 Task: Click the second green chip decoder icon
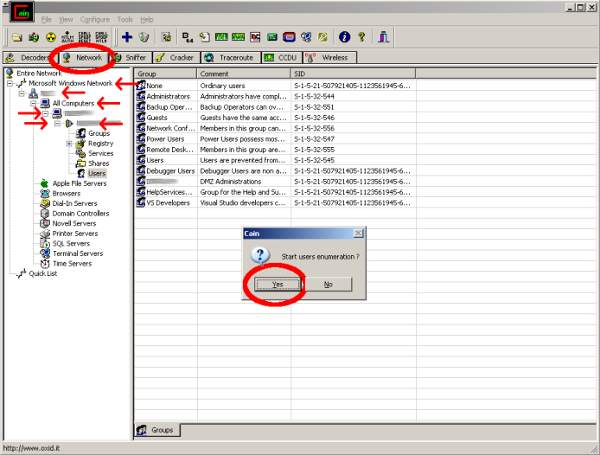tap(238, 37)
